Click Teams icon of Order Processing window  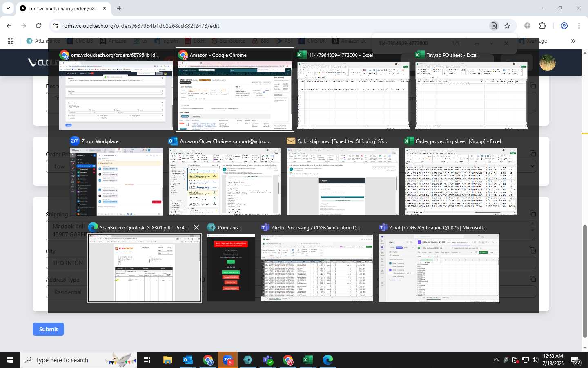pyautogui.click(x=265, y=227)
